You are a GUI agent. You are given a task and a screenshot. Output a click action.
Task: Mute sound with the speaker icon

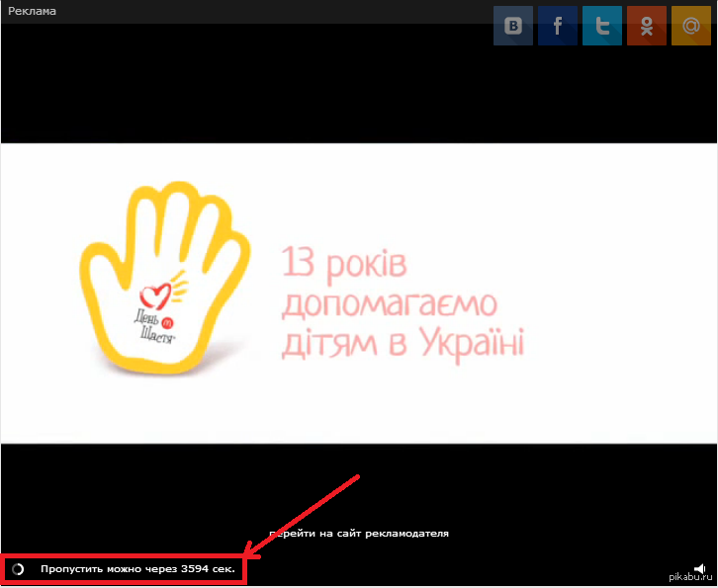699,569
